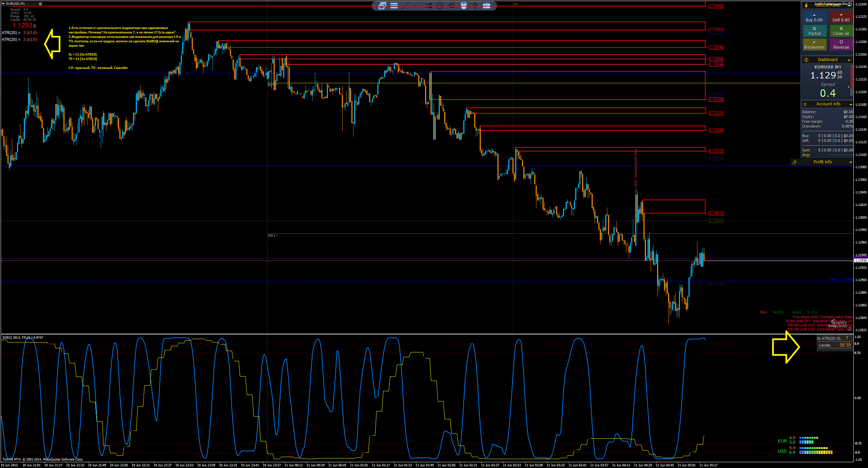Click the clock icon in top toolbar
868x468 pixels.
click(440, 6)
